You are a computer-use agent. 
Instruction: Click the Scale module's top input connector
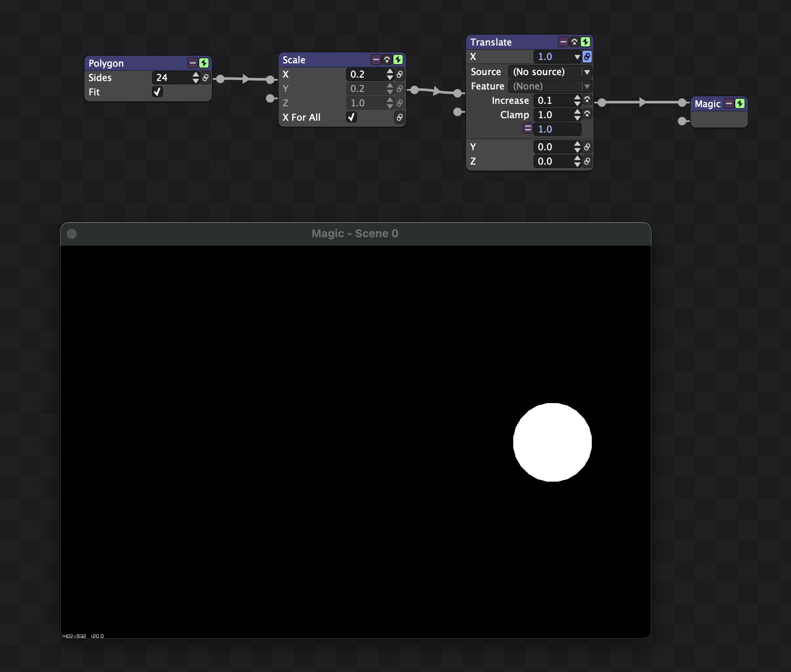click(271, 79)
